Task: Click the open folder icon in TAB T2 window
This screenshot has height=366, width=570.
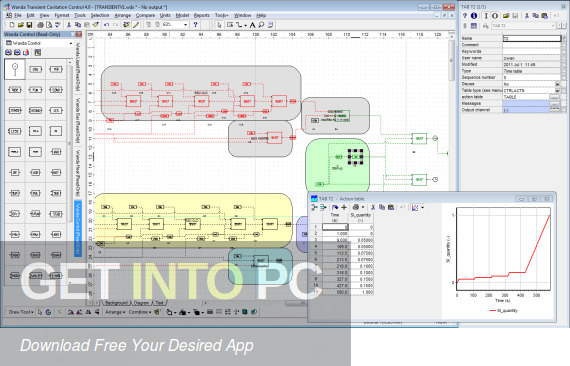Action: point(506,16)
